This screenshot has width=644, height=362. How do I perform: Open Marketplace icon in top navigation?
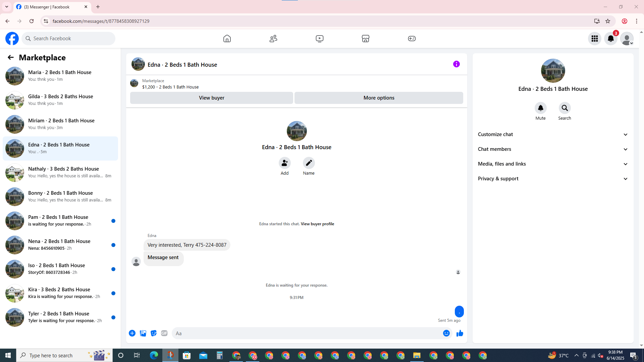[x=366, y=39]
